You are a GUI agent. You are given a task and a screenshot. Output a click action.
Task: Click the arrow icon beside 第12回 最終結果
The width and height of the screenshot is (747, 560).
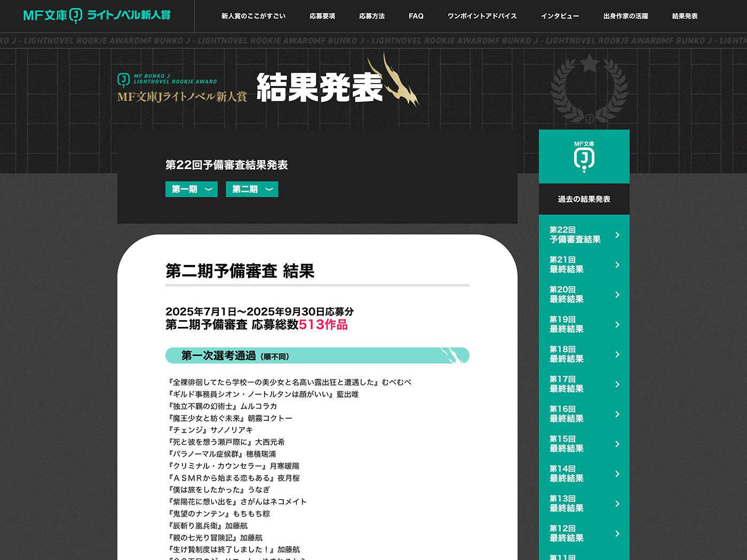pyautogui.click(x=617, y=533)
